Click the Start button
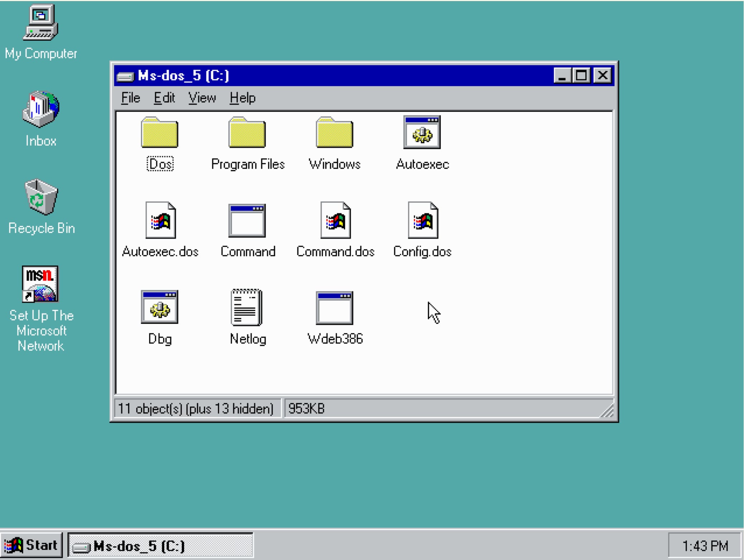The height and width of the screenshot is (560, 744). [x=32, y=545]
